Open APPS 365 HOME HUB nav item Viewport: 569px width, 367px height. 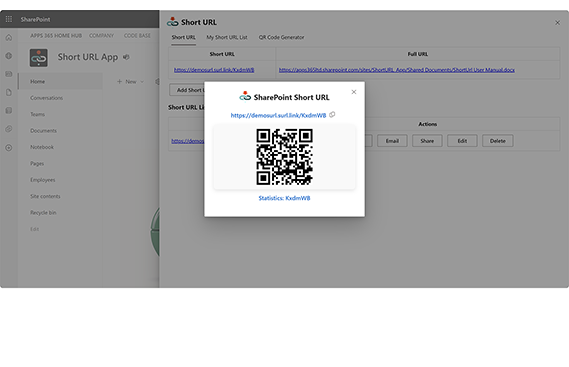56,36
